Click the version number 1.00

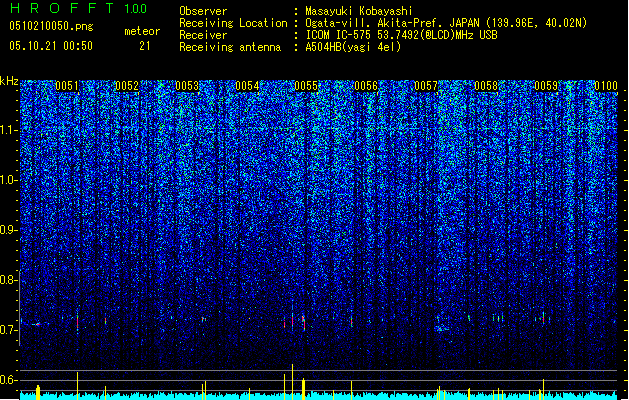(135, 9)
